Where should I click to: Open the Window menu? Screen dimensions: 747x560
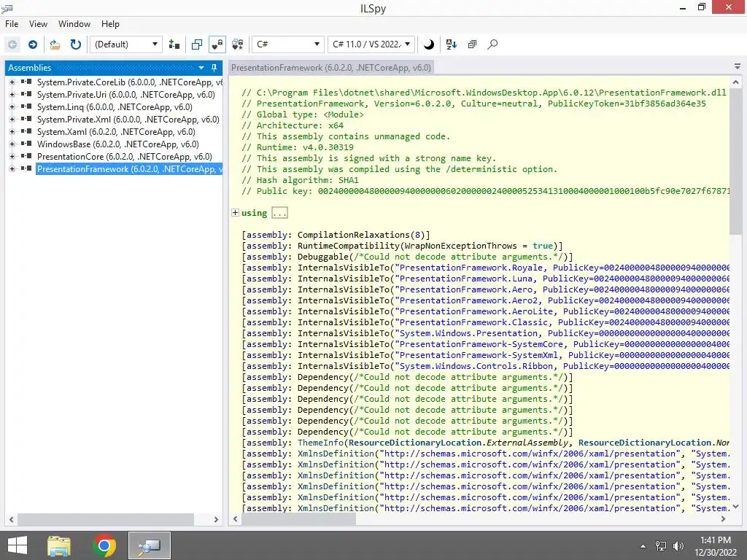[74, 24]
